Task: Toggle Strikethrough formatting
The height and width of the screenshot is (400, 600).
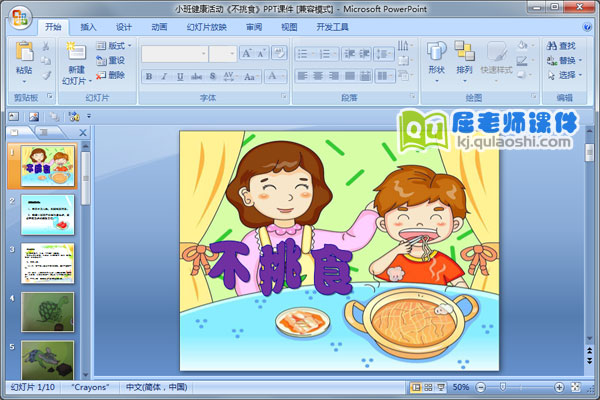Action: pyautogui.click(x=197, y=77)
